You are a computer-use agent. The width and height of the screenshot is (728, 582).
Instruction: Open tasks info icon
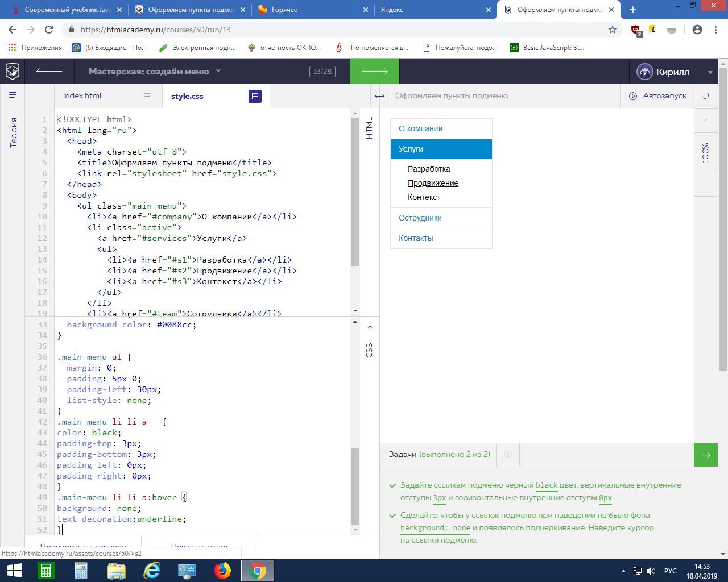508,455
